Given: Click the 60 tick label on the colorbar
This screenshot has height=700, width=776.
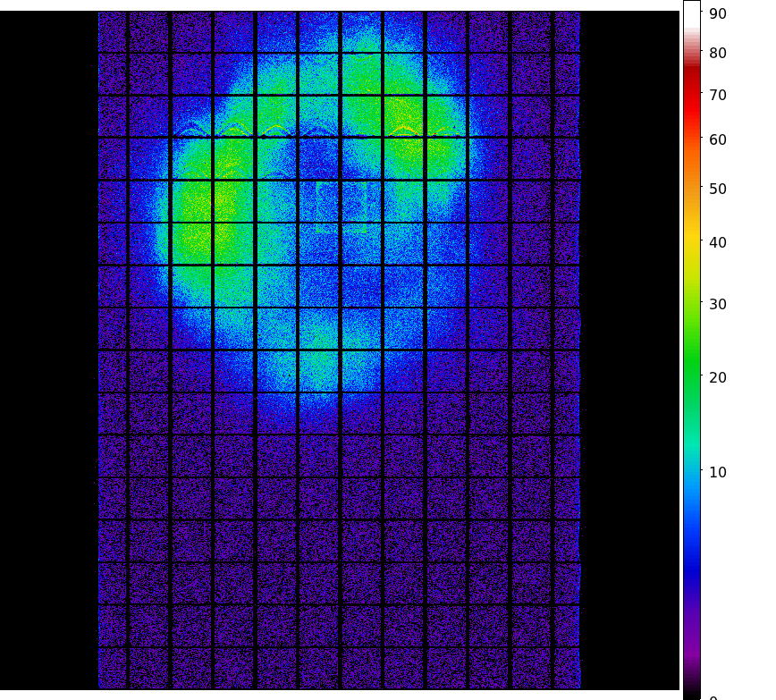Looking at the screenshot, I should [x=718, y=139].
